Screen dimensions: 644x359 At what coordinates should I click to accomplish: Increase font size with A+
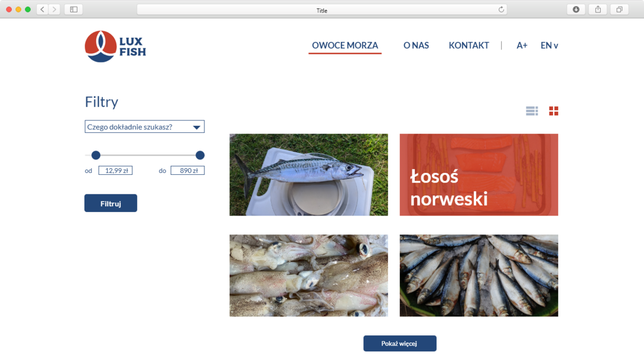click(x=522, y=45)
